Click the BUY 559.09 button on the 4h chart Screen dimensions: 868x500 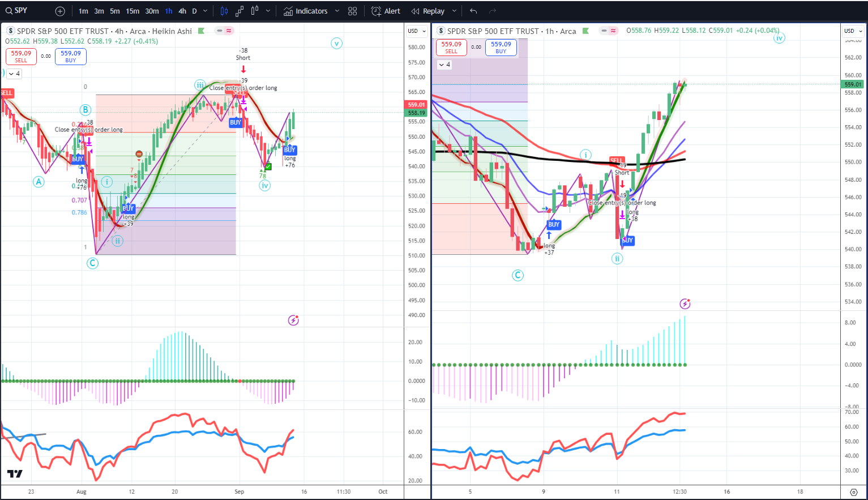[71, 57]
